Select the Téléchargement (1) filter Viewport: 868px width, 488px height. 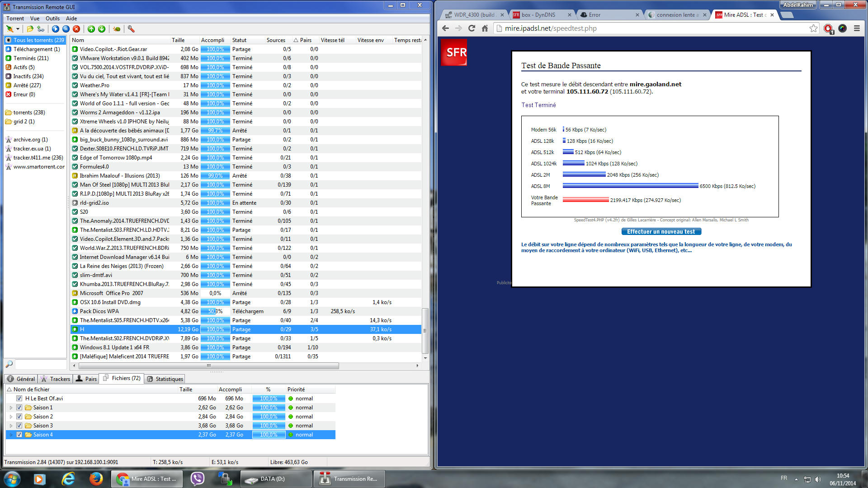pyautogui.click(x=36, y=49)
